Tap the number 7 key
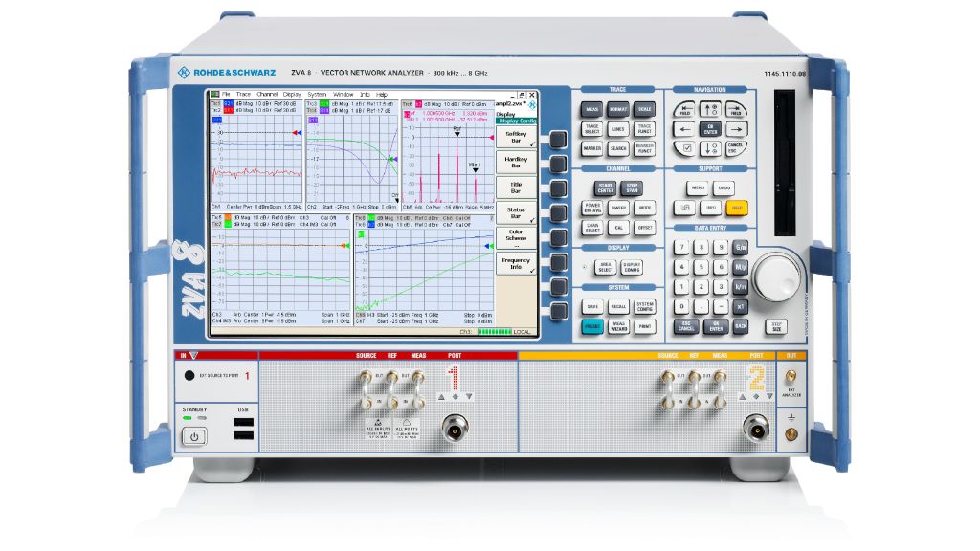Viewport: 980px width, 551px height. click(x=681, y=248)
